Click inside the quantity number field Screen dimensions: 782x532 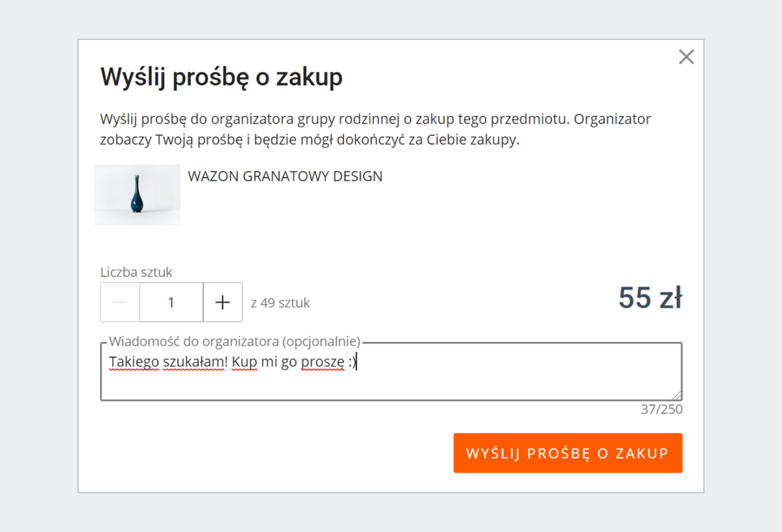tap(171, 302)
